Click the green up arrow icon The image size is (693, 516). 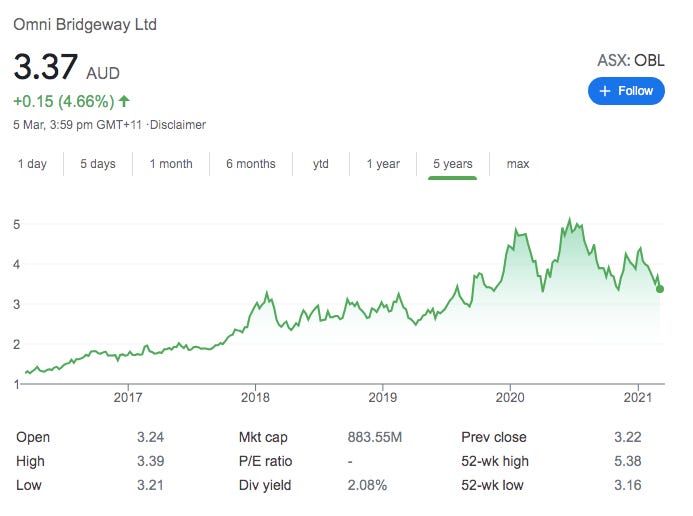[124, 101]
